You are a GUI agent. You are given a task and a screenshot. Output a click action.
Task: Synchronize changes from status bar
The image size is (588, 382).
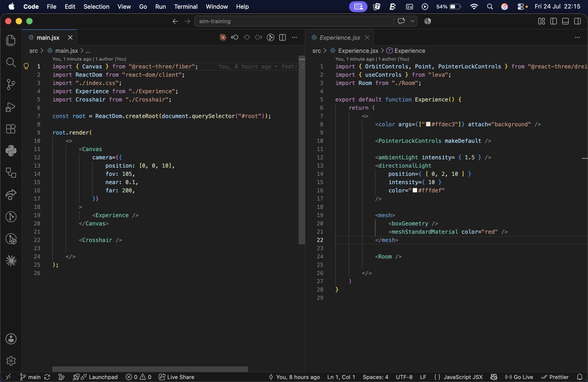click(47, 377)
